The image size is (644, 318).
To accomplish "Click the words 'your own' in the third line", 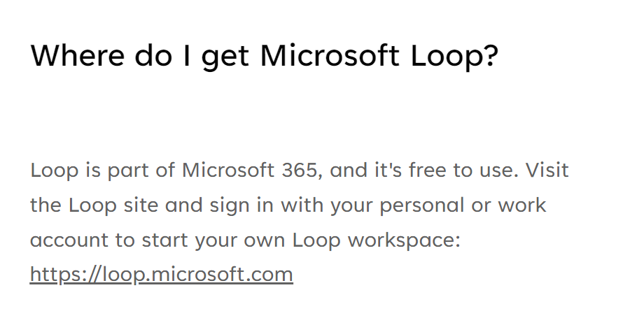I will click(x=240, y=241).
